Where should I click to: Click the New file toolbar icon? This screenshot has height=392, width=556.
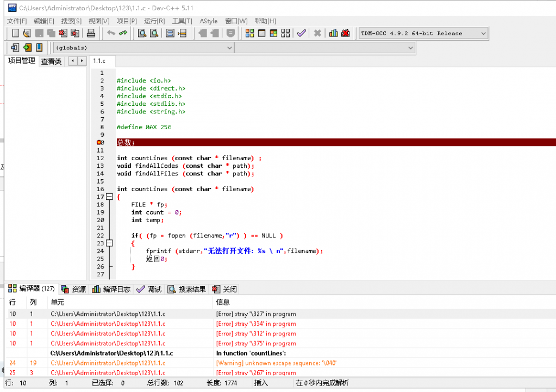[x=15, y=33]
